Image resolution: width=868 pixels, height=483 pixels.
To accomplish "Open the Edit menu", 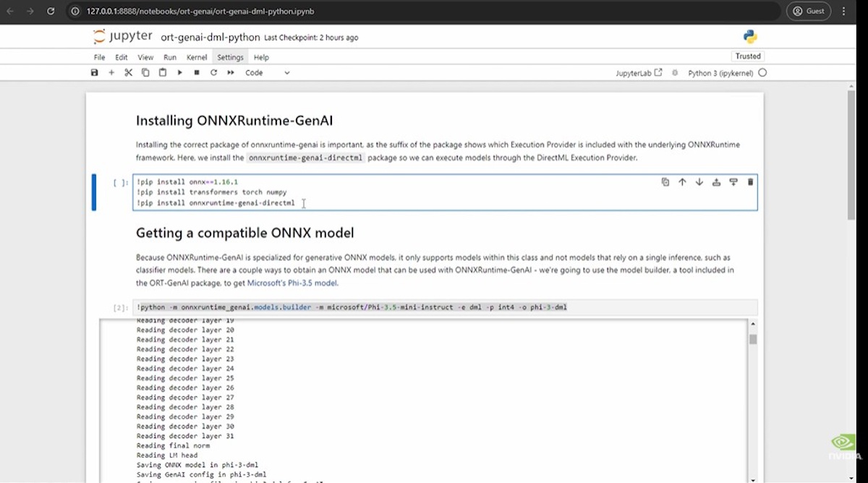I will coord(122,57).
